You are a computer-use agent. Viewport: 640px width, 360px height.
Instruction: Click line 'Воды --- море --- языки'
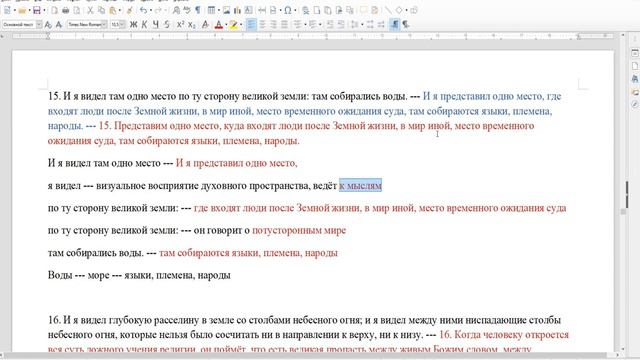[x=139, y=275]
